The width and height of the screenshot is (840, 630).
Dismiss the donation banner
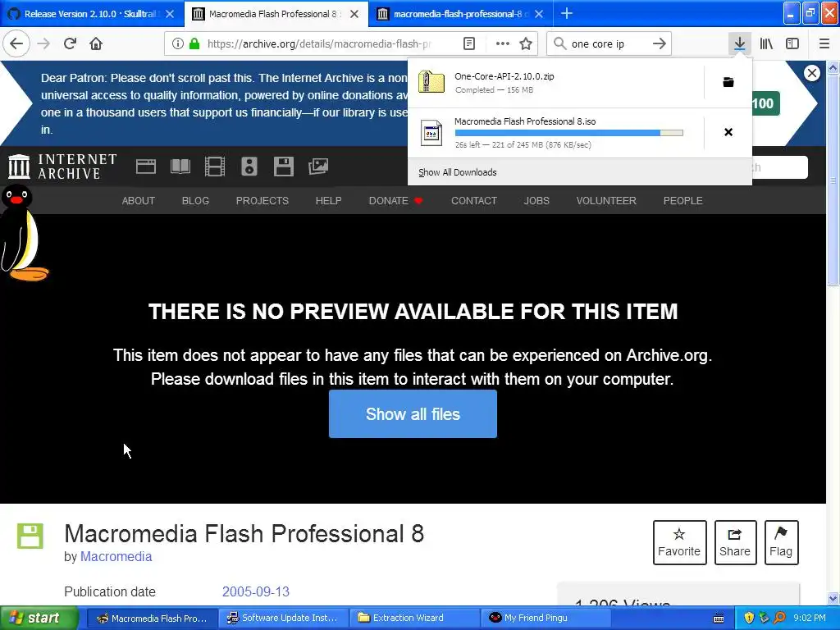tap(811, 73)
